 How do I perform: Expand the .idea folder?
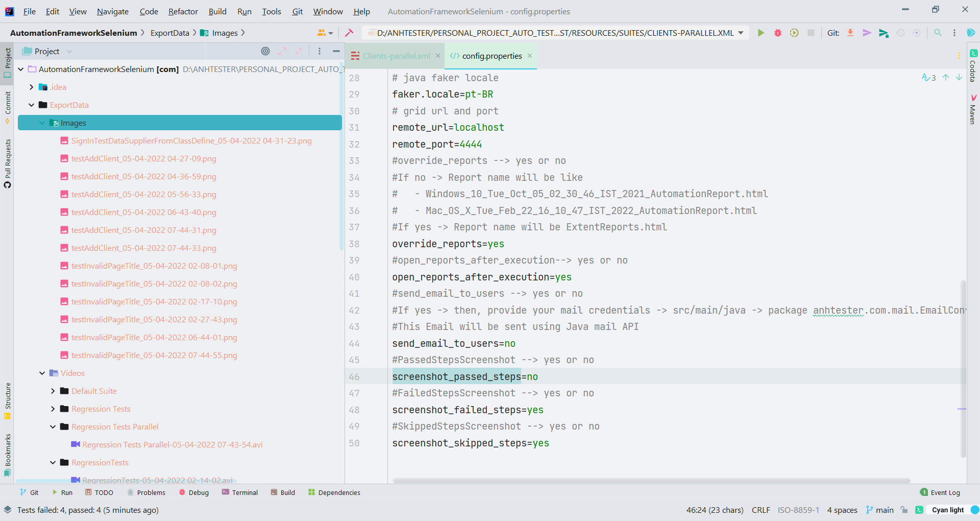click(32, 87)
